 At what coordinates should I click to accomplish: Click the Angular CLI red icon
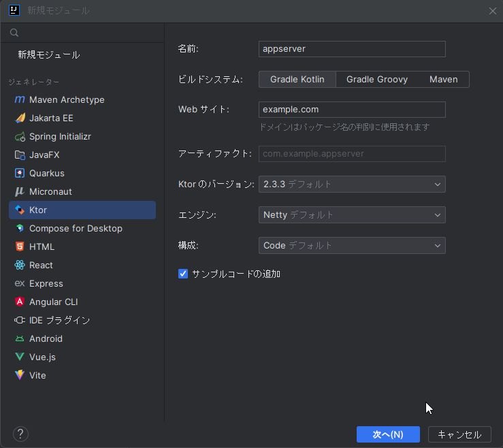point(20,302)
